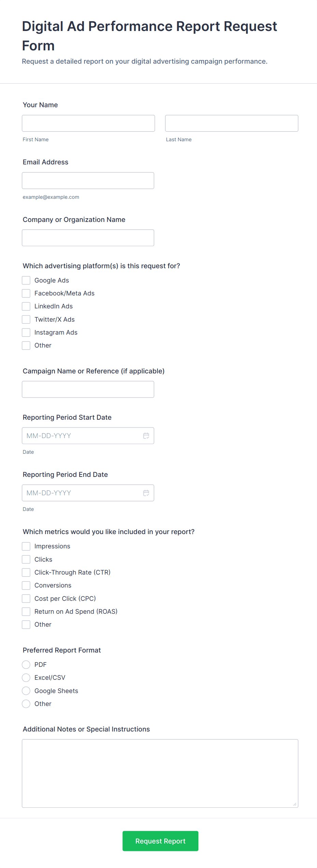Choose the Excel/CSV report format

pyautogui.click(x=26, y=677)
